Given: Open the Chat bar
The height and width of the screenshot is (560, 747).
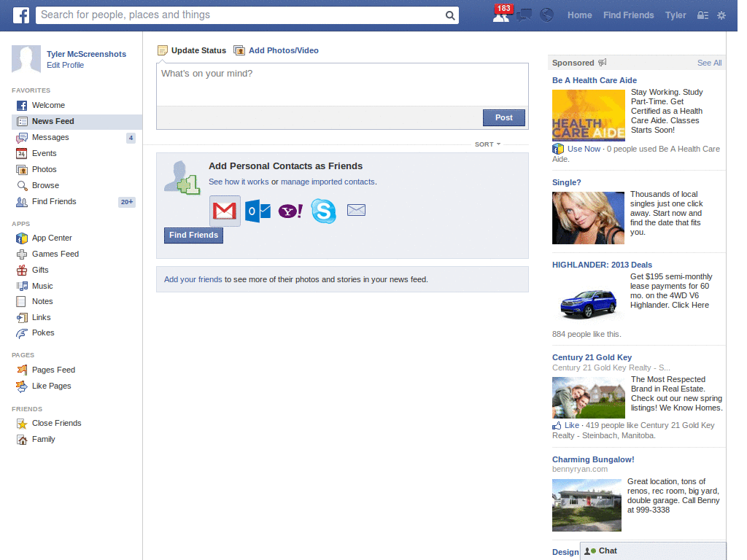Looking at the screenshot, I should pos(653,551).
